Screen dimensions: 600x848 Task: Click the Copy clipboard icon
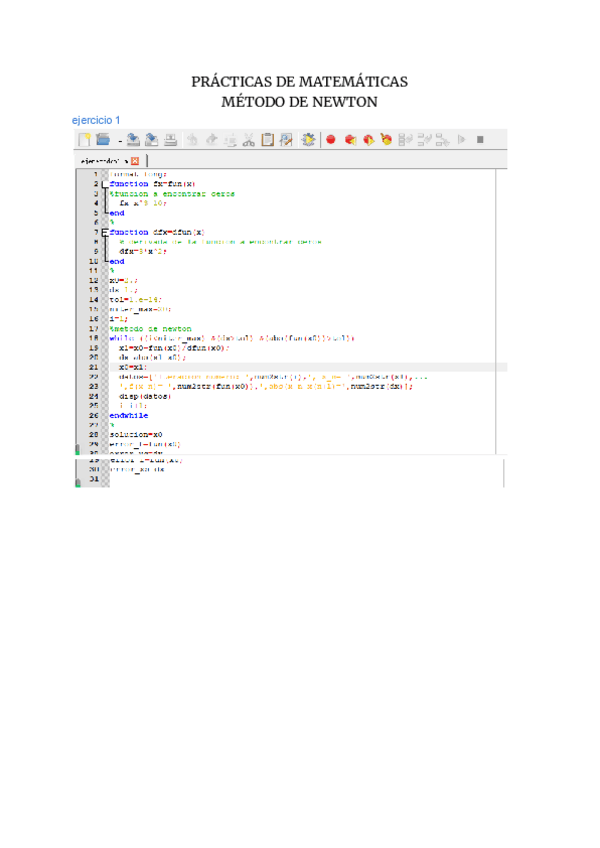pos(267,140)
